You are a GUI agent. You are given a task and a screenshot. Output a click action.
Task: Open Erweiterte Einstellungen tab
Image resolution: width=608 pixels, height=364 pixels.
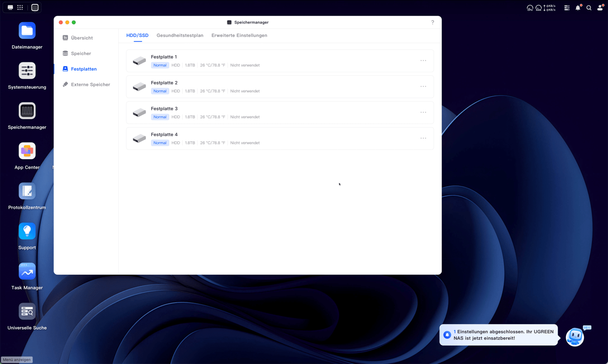point(239,35)
